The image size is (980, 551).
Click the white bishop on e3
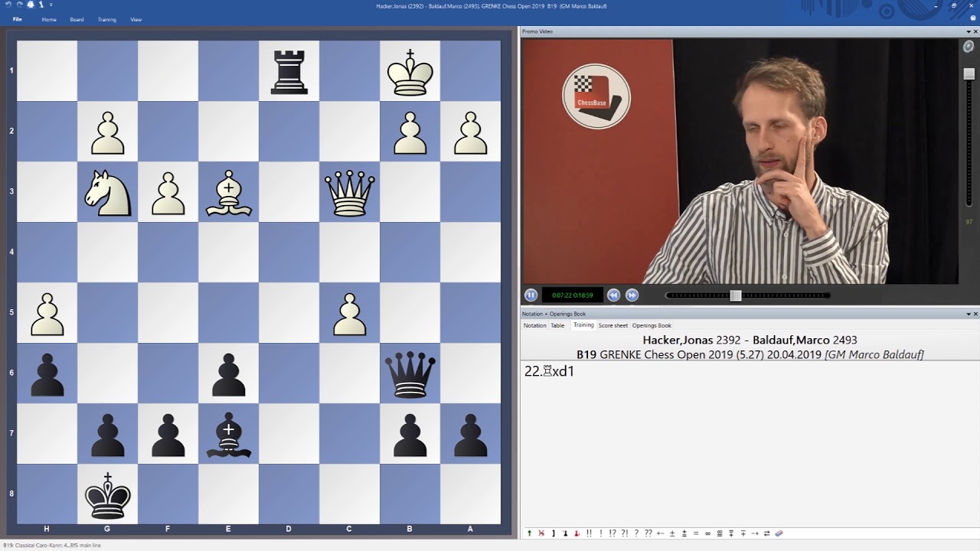[228, 191]
